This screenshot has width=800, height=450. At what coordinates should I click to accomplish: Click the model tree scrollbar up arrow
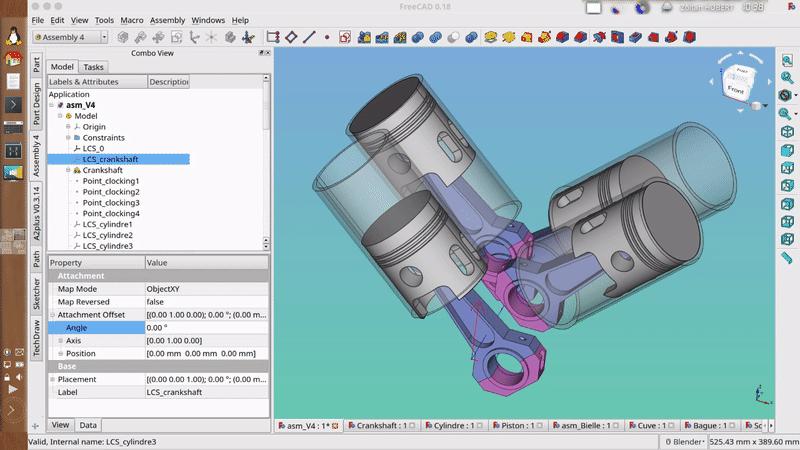266,78
